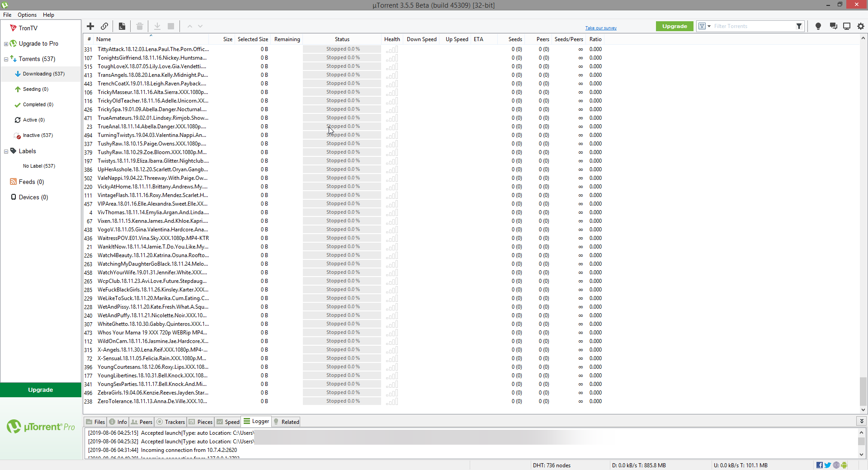The width and height of the screenshot is (868, 470).
Task: Select Completed (0) in the sidebar
Action: pos(38,104)
